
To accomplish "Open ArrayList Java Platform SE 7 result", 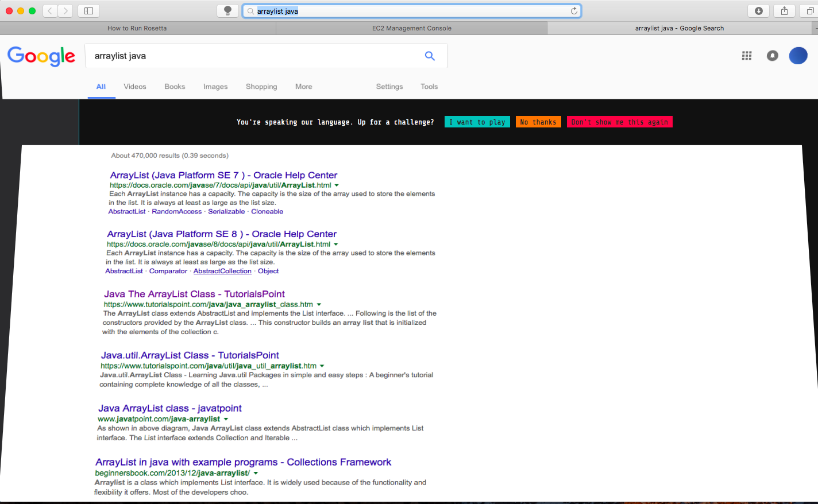I will [x=223, y=175].
